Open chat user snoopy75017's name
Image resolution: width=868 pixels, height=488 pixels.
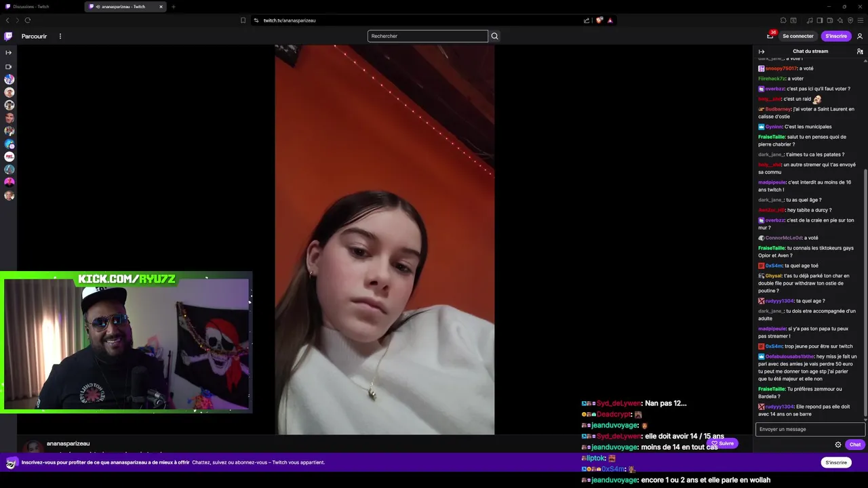[x=781, y=68]
